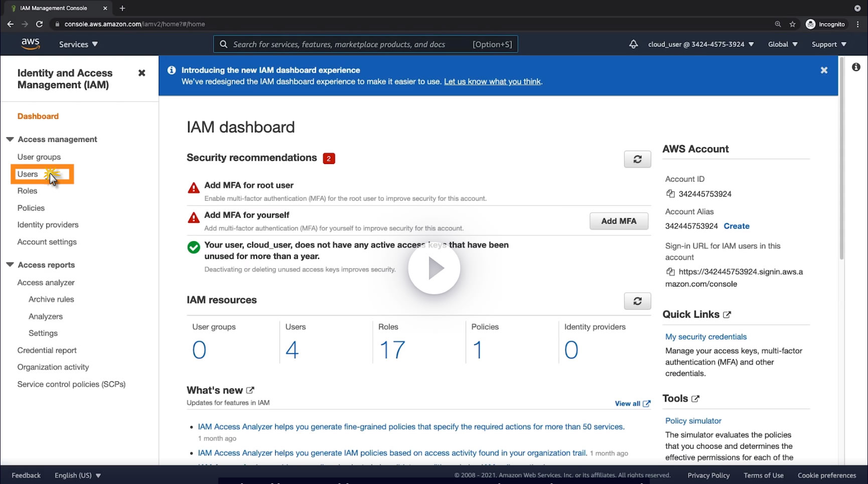Click the browser back arrow
Screen dimensions: 868x484
[x=11, y=24]
